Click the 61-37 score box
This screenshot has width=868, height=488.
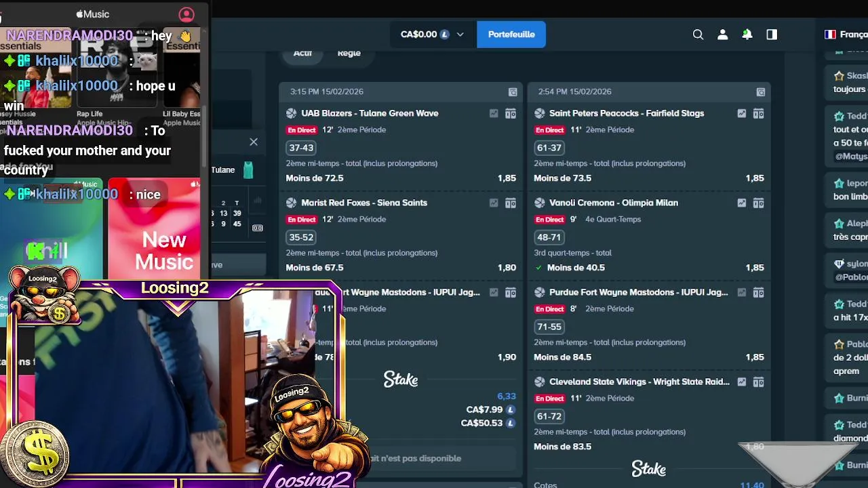pos(549,148)
